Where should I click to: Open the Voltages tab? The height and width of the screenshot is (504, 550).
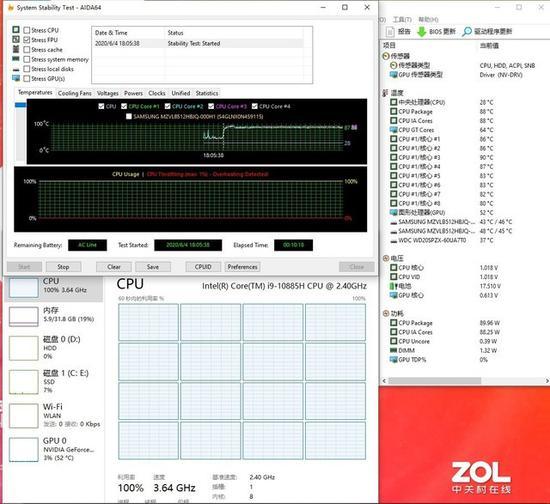108,93
